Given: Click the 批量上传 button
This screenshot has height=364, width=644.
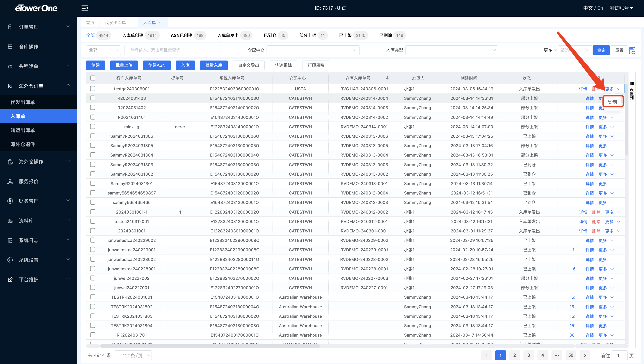Looking at the screenshot, I should pyautogui.click(x=124, y=65).
